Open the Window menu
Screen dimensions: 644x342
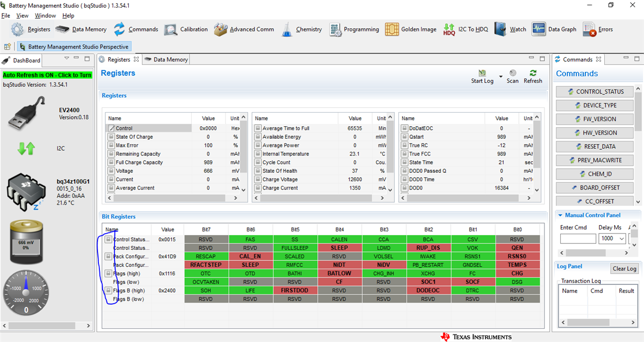(x=46, y=16)
